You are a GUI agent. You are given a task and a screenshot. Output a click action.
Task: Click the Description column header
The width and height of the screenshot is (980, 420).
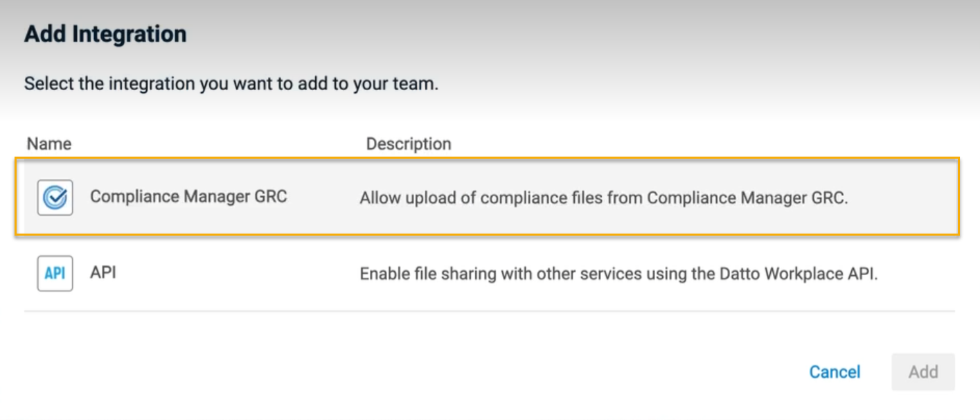point(409,144)
